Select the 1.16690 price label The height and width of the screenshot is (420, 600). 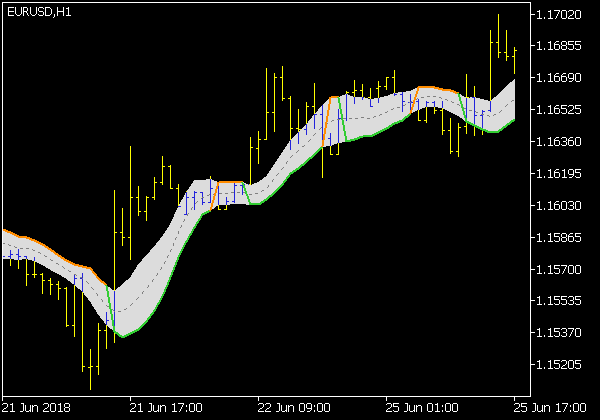tap(558, 78)
